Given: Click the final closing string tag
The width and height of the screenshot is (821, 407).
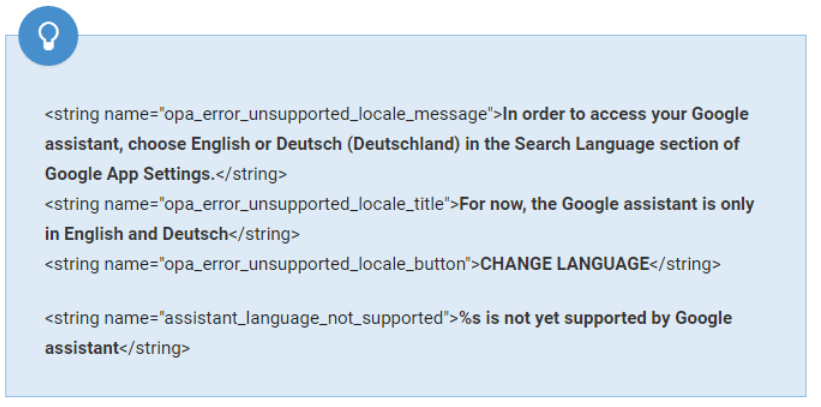Looking at the screenshot, I should tap(154, 349).
